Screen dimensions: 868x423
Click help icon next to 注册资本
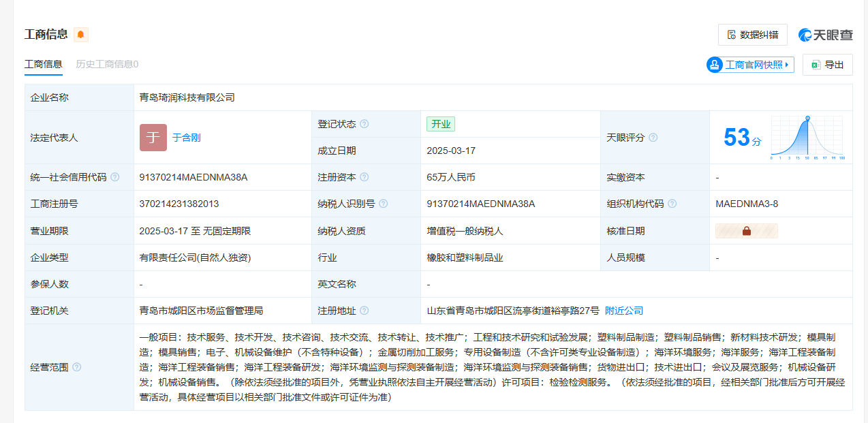pos(365,177)
